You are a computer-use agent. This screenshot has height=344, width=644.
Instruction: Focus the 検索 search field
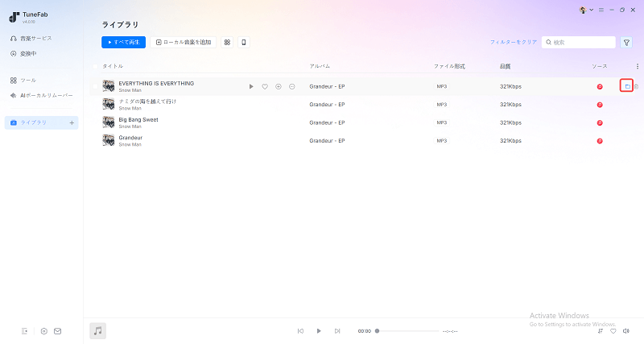(x=578, y=43)
